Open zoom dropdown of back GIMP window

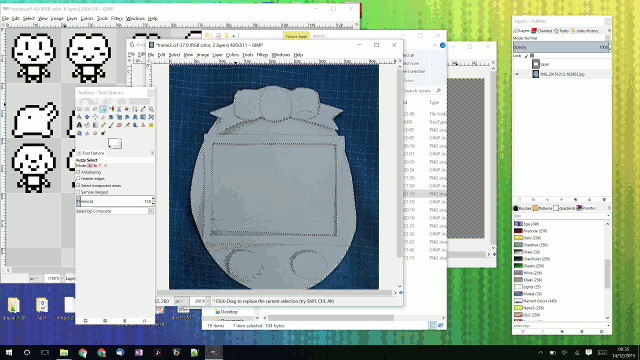coord(62,278)
